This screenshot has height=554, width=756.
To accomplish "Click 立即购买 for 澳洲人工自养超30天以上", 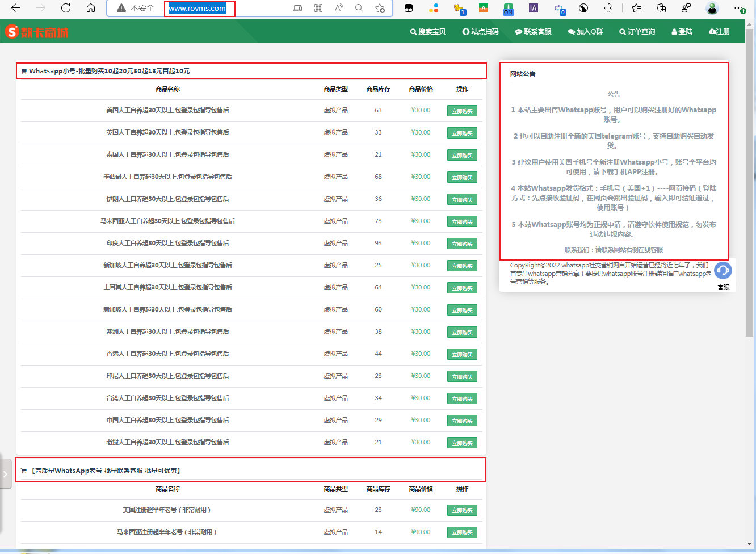I will coord(462,333).
